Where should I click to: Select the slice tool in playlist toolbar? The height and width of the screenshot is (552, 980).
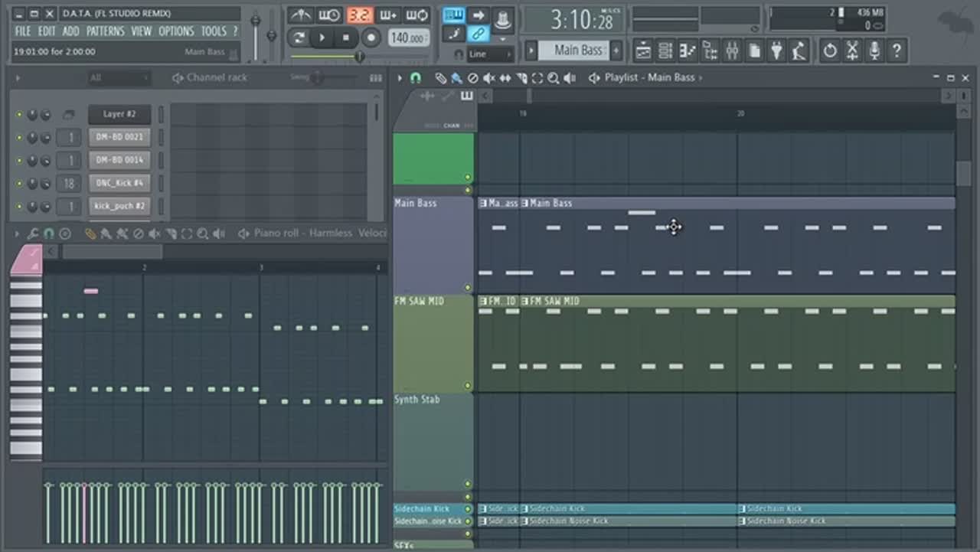pos(521,78)
